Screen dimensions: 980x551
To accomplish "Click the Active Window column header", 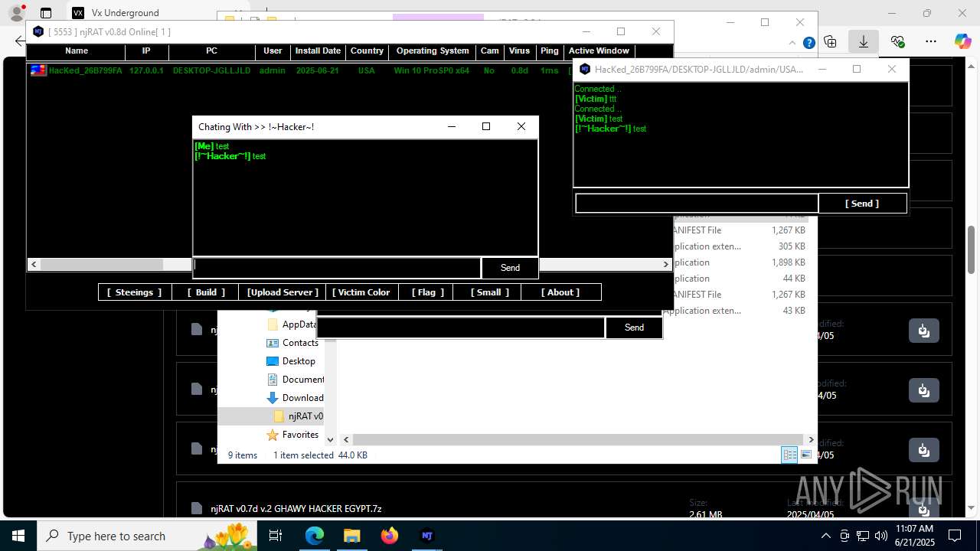I will [599, 51].
